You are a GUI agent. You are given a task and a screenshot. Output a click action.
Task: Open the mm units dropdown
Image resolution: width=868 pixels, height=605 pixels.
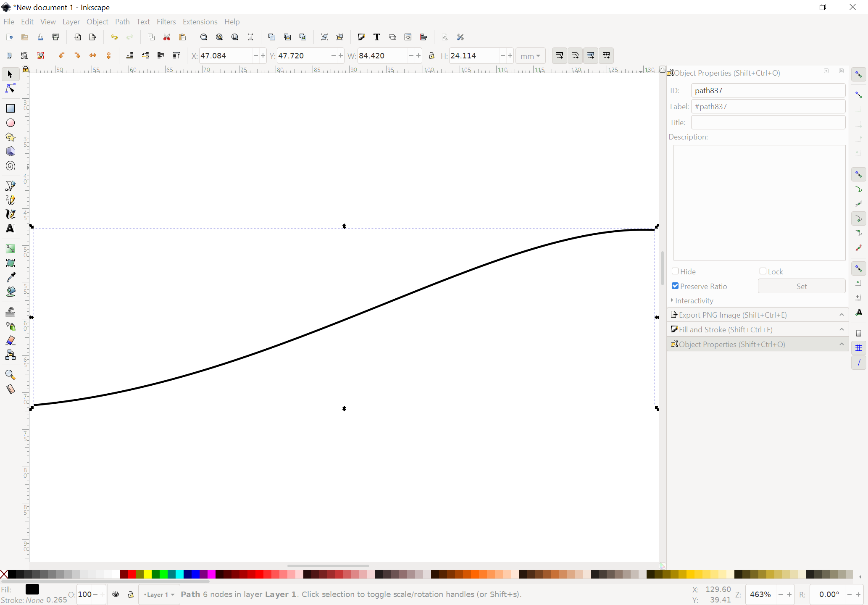coord(530,56)
